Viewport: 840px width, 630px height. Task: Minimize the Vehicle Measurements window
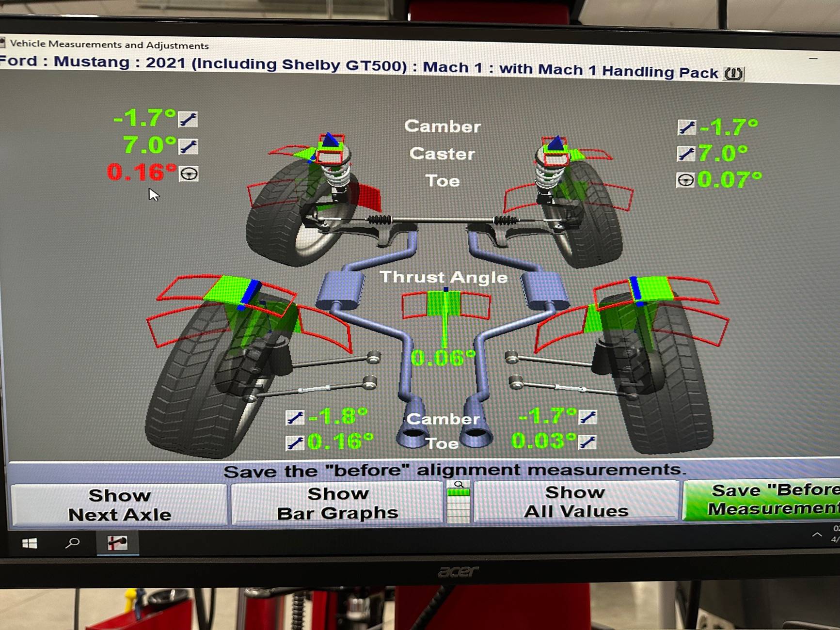(813, 59)
